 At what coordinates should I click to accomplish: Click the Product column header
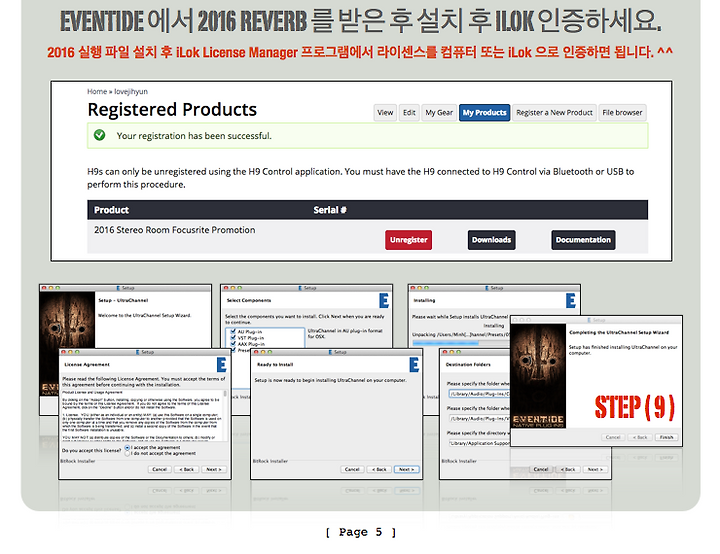[112, 210]
